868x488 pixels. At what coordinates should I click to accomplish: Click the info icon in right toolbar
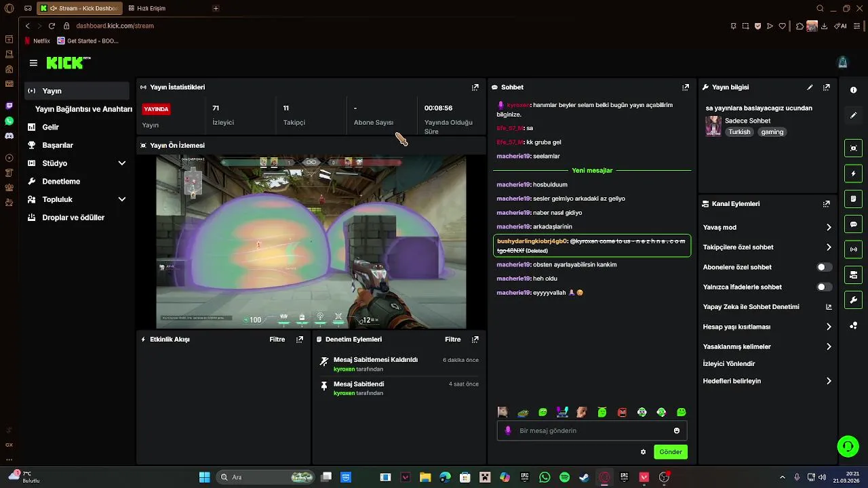click(x=853, y=90)
